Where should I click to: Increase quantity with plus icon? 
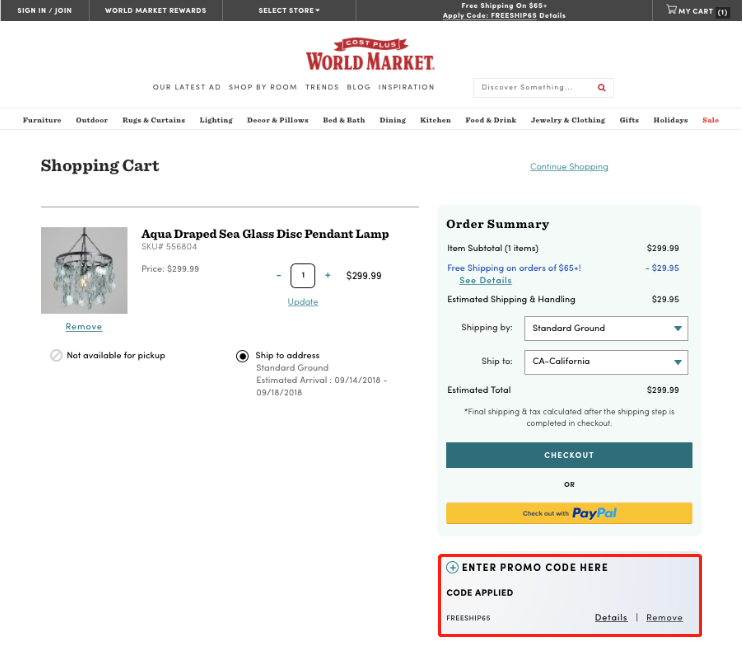pos(327,275)
